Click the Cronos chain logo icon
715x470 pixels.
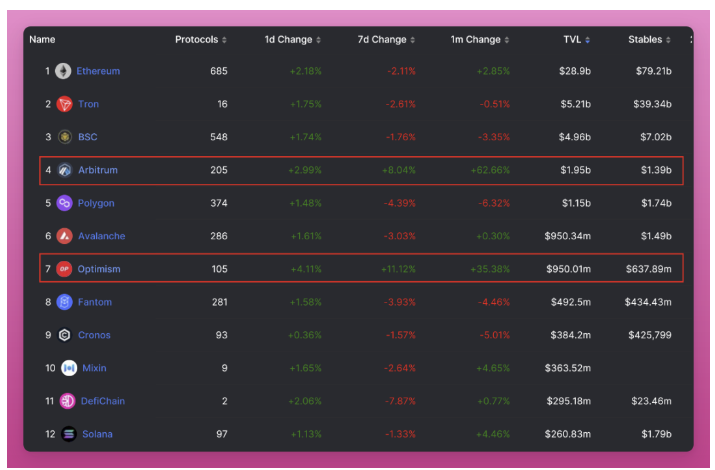point(65,335)
